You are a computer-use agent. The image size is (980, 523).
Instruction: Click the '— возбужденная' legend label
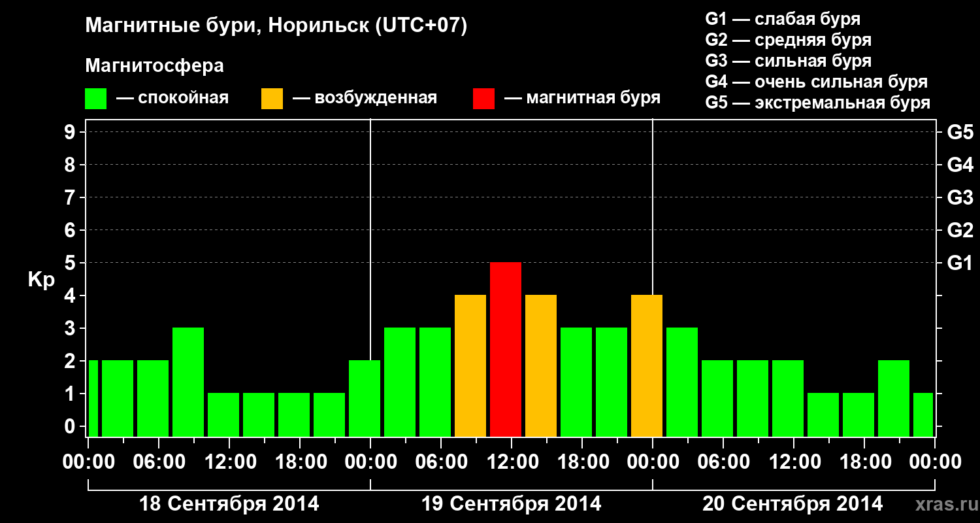click(365, 98)
